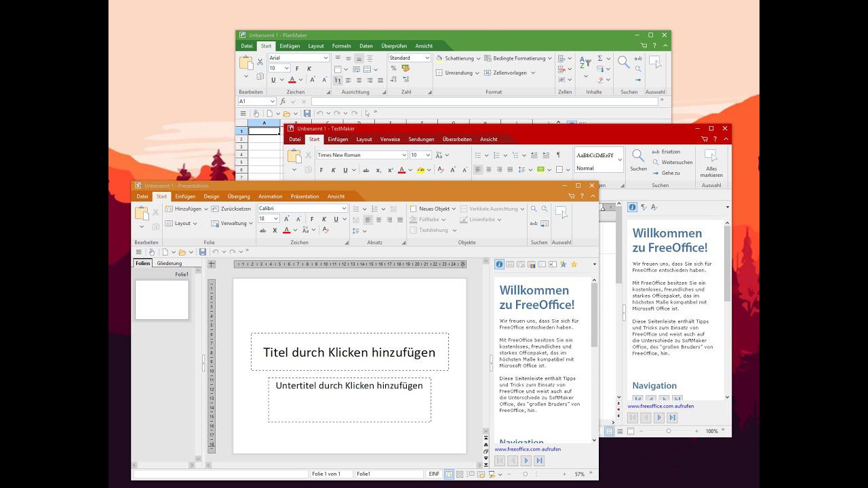Open Einfügen tab in Presentations
868x488 pixels.
coord(185,197)
